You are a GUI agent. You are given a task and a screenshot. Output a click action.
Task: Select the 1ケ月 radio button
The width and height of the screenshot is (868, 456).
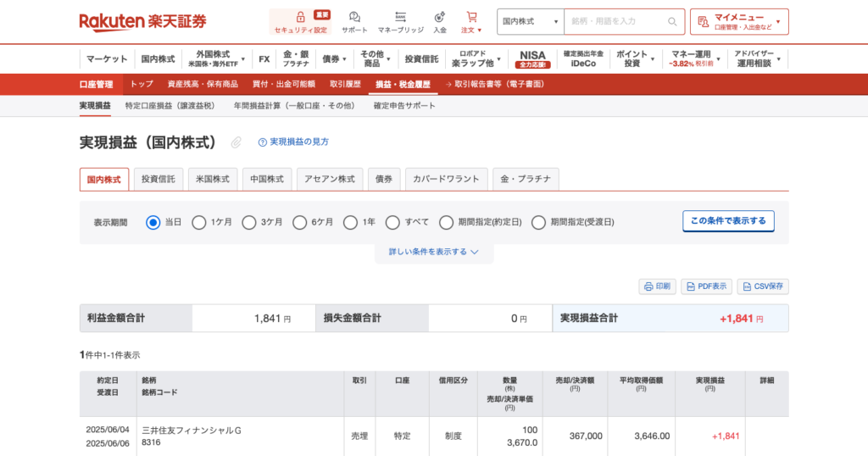tap(198, 222)
